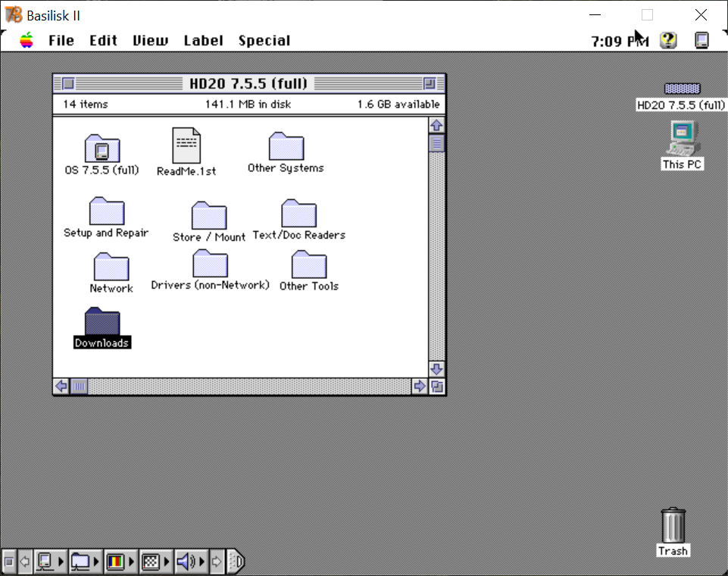The width and height of the screenshot is (728, 576).
Task: Select the Other Systems folder
Action: click(286, 146)
